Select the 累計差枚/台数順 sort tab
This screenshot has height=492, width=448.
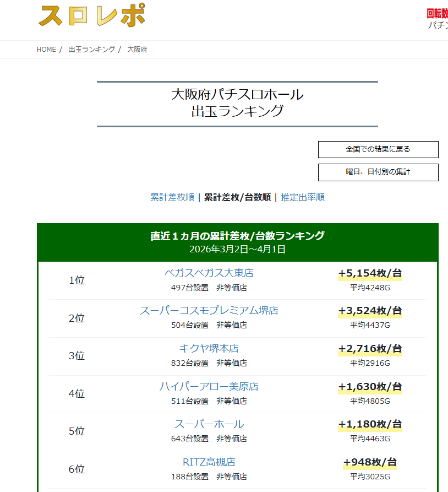[237, 197]
